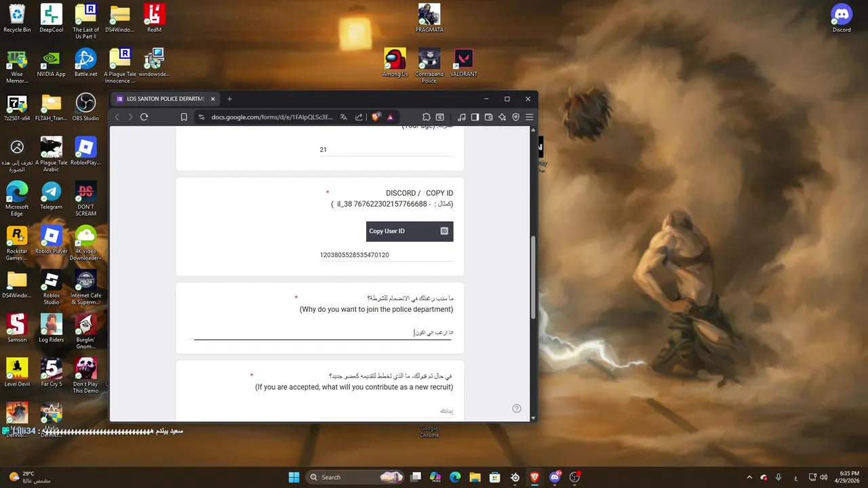Toggle the browser sidebar panel icon
This screenshot has width=868, height=488.
coord(475,117)
